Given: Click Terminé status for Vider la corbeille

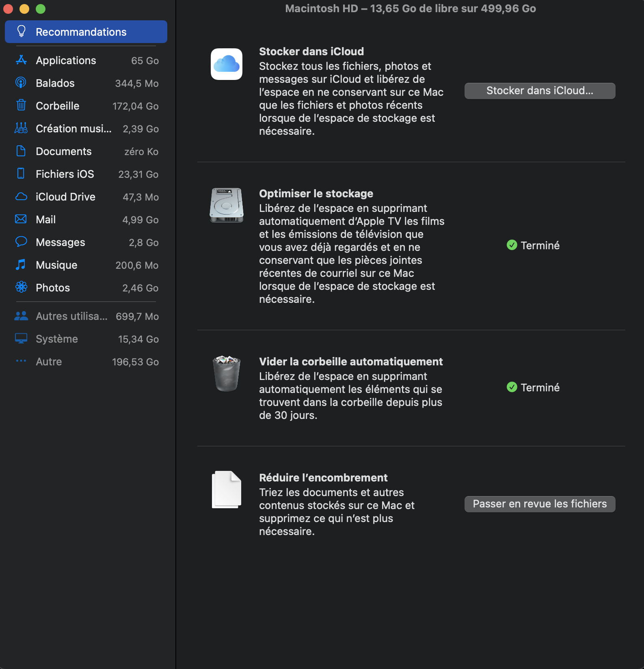Looking at the screenshot, I should coord(540,387).
